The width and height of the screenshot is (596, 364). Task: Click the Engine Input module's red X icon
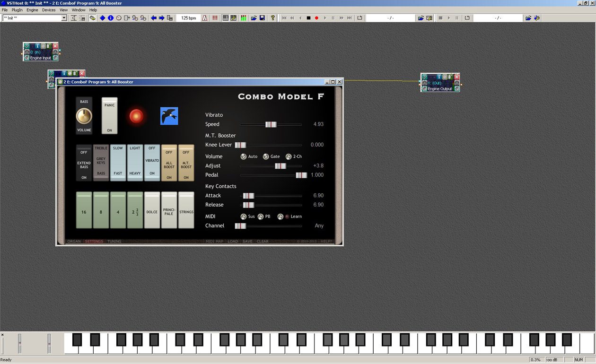(x=55, y=46)
